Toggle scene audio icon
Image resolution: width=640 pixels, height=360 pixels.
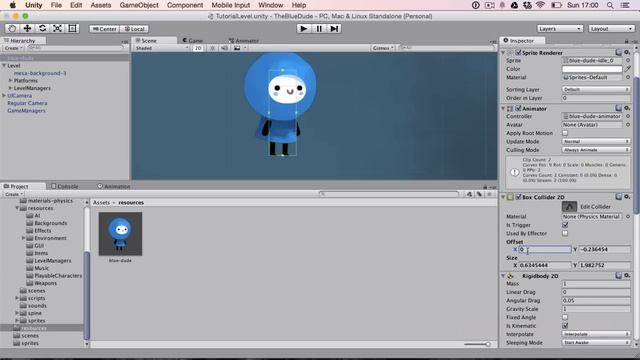point(224,48)
